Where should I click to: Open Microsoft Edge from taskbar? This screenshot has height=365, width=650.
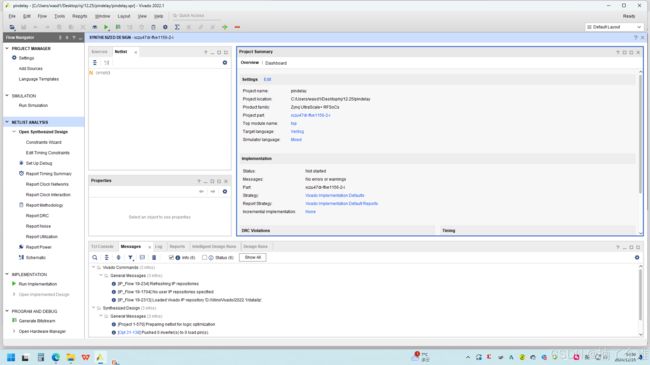[x=56, y=357]
